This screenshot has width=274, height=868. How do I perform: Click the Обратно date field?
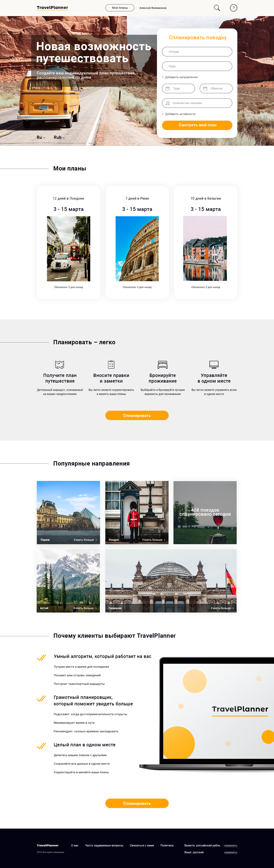pyautogui.click(x=216, y=89)
